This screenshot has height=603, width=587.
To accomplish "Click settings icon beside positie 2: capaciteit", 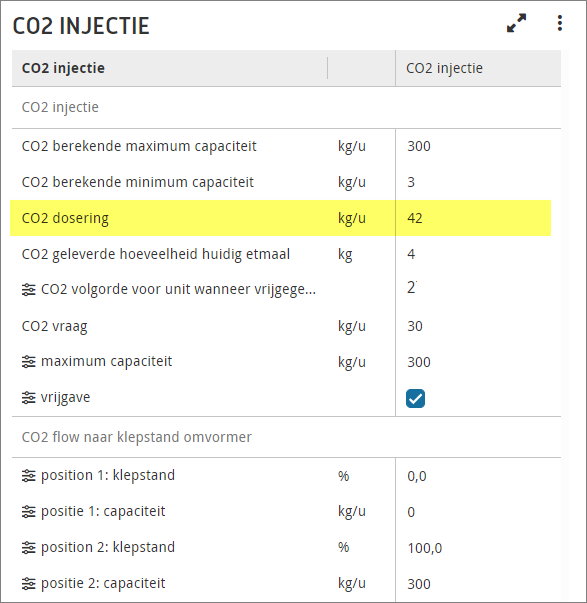I will point(29,584).
